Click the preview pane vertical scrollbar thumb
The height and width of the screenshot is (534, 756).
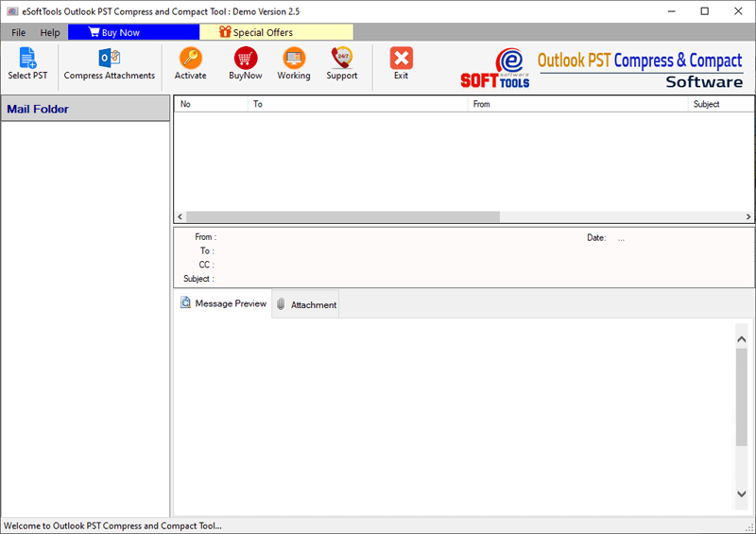click(742, 397)
